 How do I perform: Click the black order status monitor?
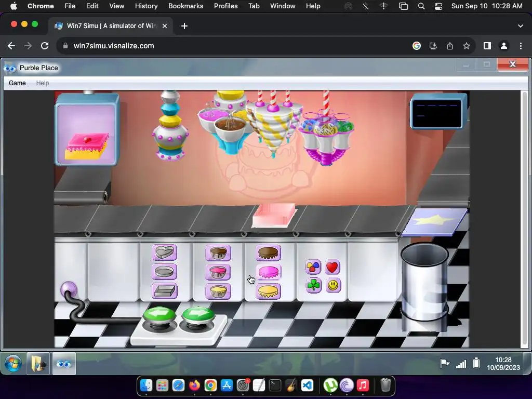tap(437, 112)
